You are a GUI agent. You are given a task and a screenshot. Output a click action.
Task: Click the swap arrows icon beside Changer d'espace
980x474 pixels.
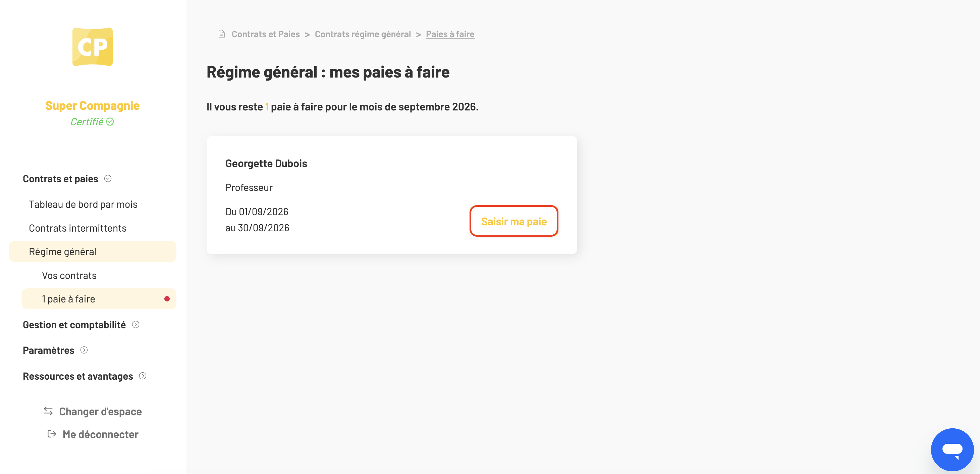[x=48, y=411]
